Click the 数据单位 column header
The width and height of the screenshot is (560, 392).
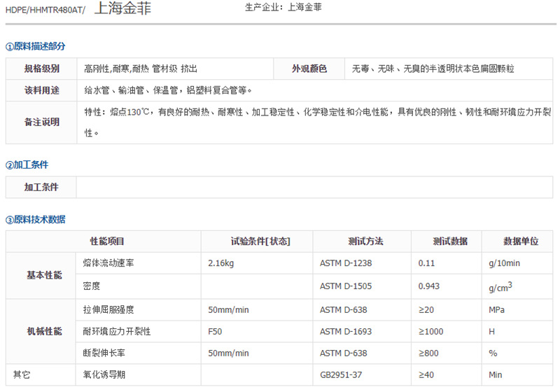[517, 241]
